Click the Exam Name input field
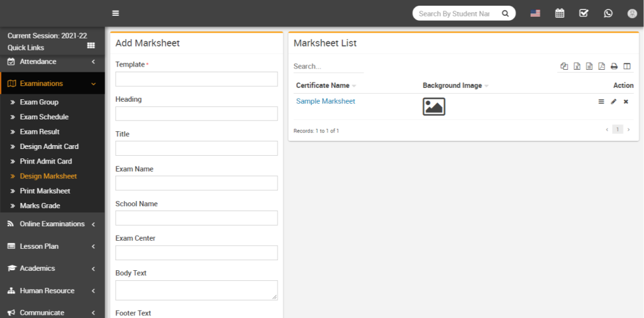The image size is (644, 318). (196, 183)
